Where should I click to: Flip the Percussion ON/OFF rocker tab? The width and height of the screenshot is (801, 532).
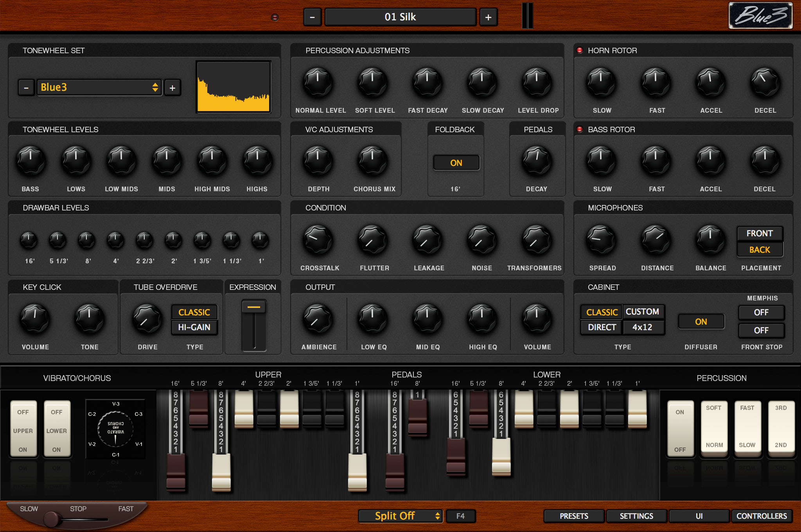pos(680,429)
